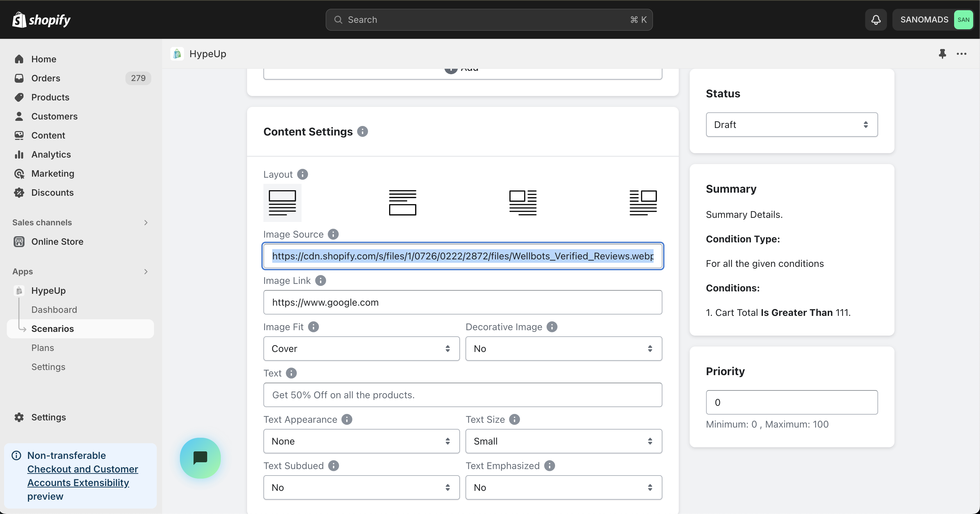The height and width of the screenshot is (514, 980).
Task: Pin the HypeUp app with pin icon
Action: 942,54
